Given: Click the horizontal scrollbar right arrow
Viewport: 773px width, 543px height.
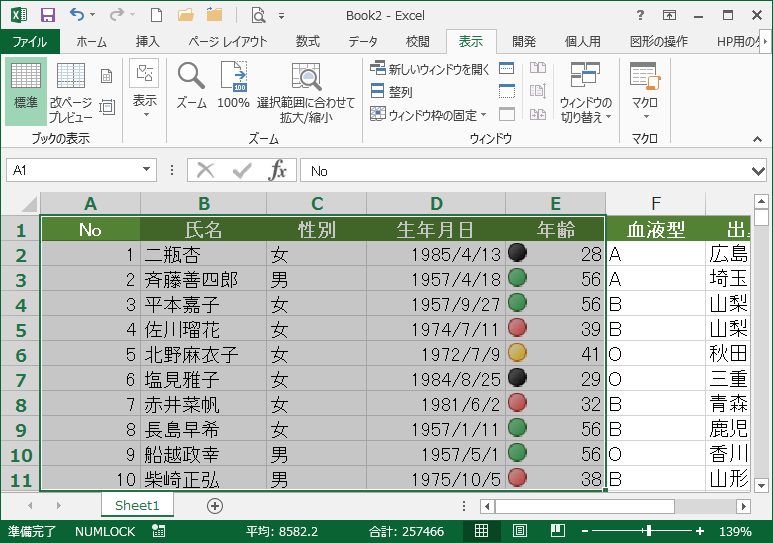Looking at the screenshot, I should tap(743, 506).
